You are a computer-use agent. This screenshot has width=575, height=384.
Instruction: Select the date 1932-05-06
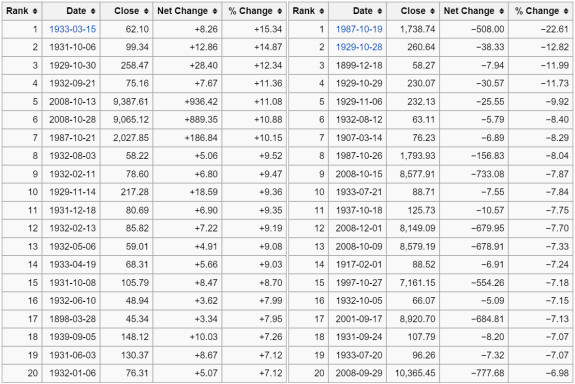(73, 246)
